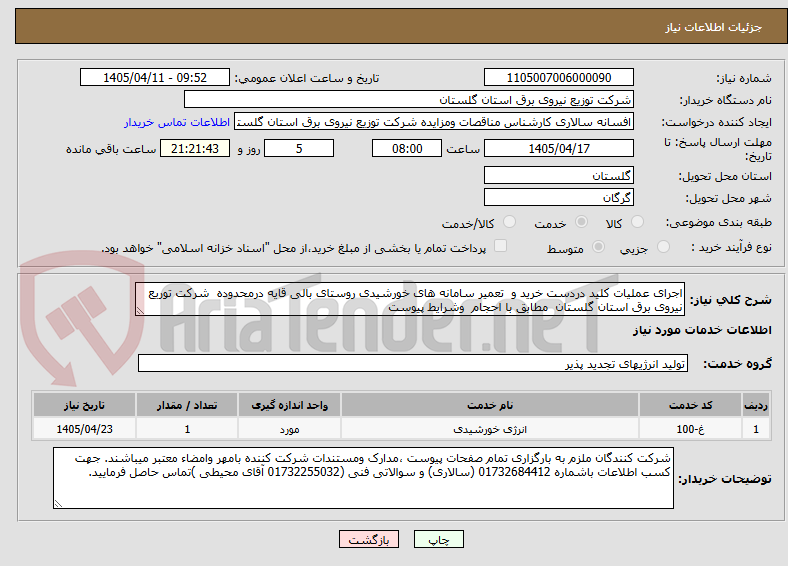
Task: Click the service group field تولید انرژیهای تجدید پذیر
Action: 413,363
